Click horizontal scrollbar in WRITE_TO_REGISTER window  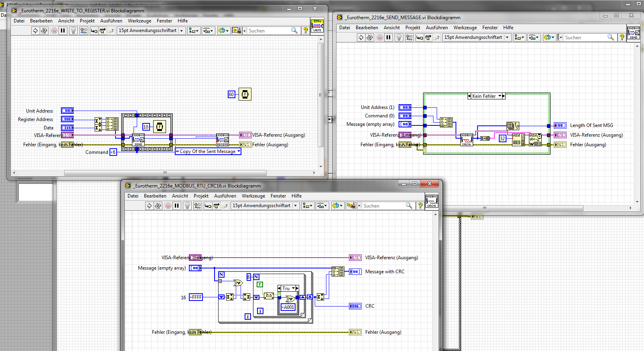tap(165, 173)
